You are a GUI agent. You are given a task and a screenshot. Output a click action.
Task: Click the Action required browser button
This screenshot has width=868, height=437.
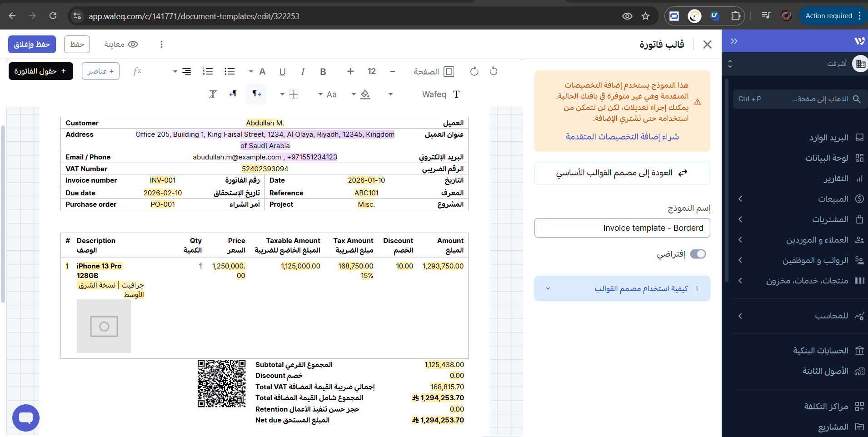tap(833, 16)
